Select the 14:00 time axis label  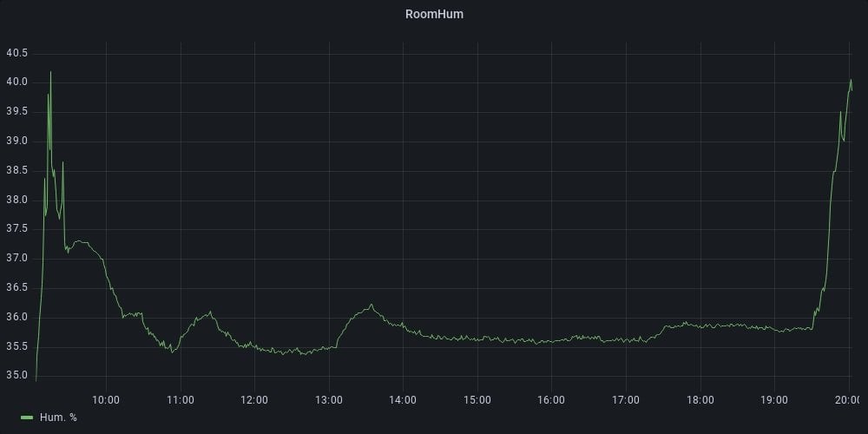(403, 399)
